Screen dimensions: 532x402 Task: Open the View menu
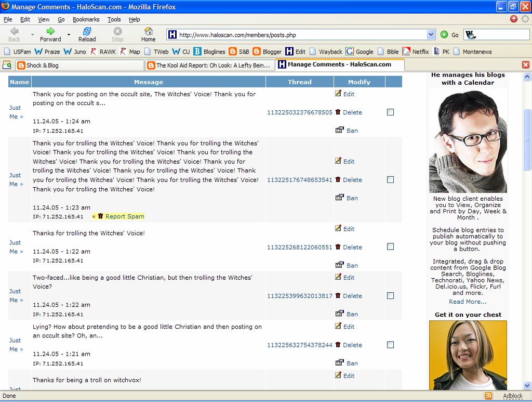pyautogui.click(x=44, y=19)
